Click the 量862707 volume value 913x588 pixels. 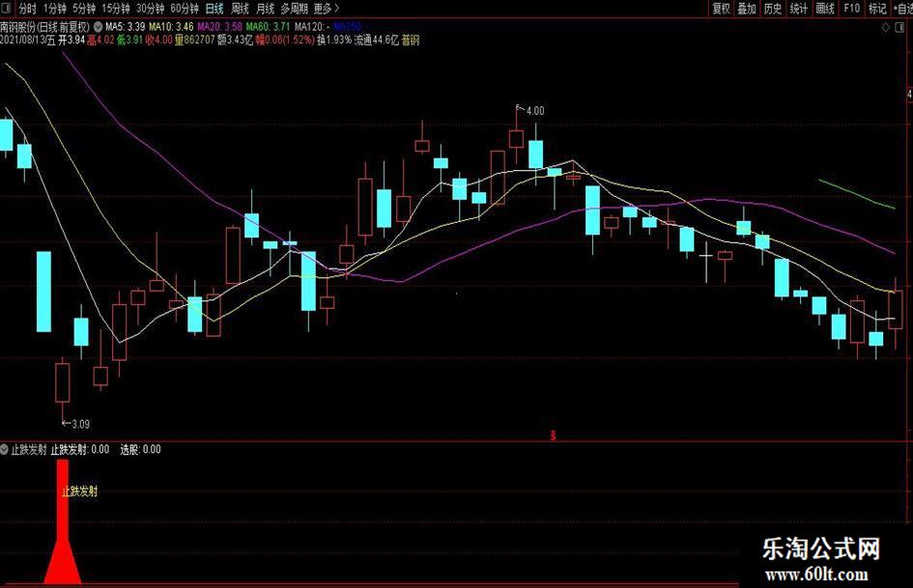click(x=194, y=41)
